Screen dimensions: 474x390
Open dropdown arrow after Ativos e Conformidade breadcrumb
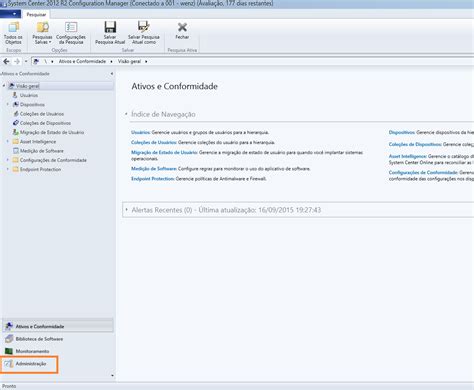pos(111,61)
